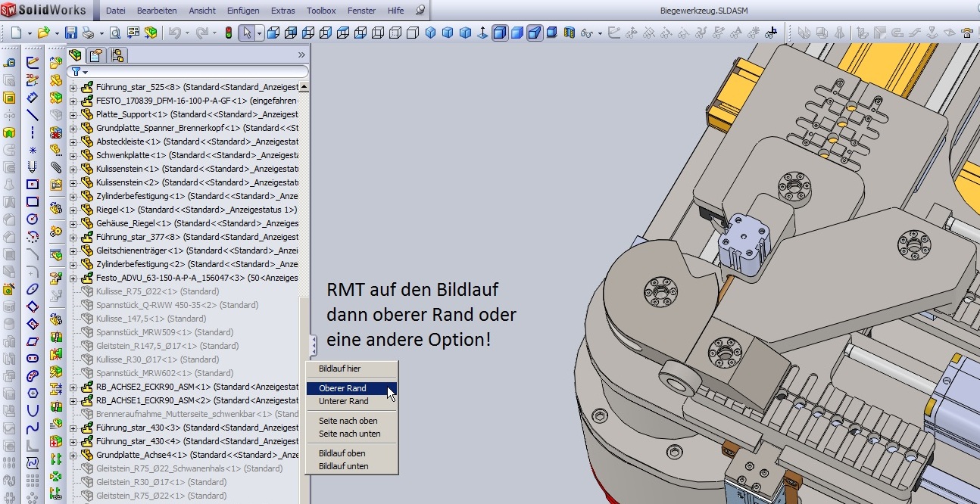This screenshot has height=504, width=980.
Task: Click the Measure tape icon
Action: 10,62
